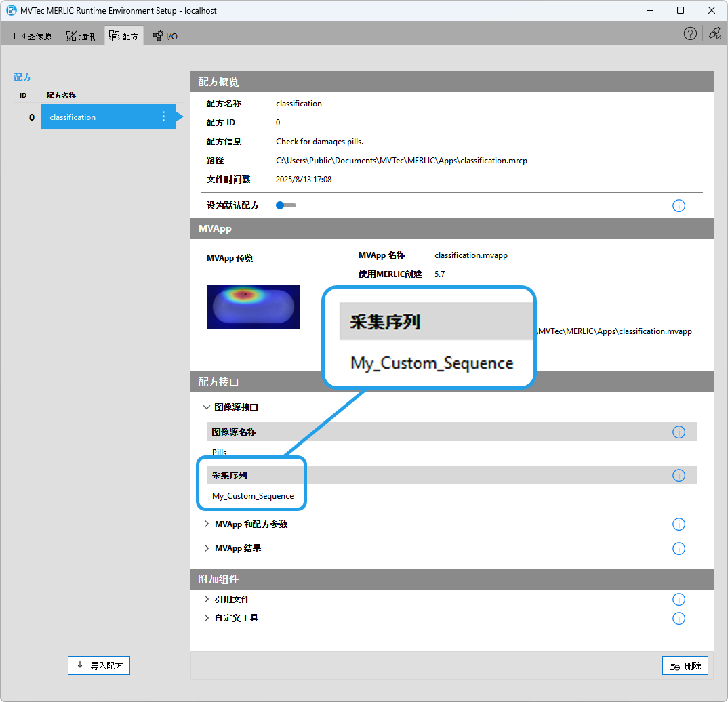
Task: Open info for default recipe setting
Action: [679, 205]
